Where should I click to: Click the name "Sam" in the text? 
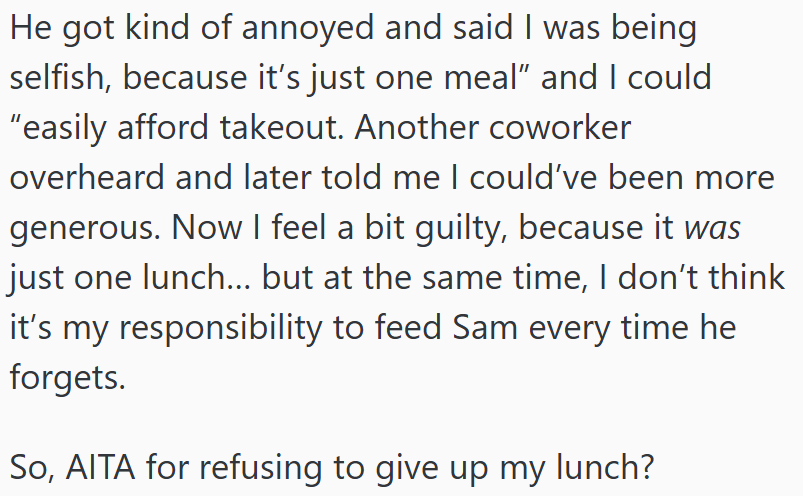(485, 327)
